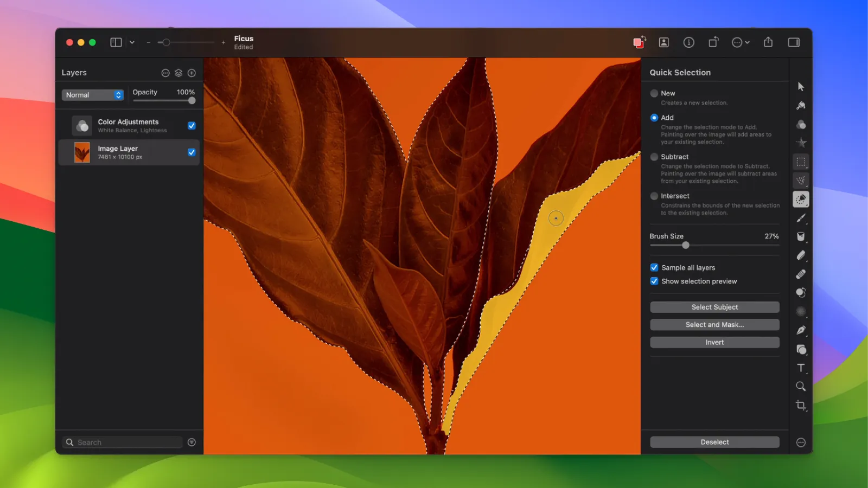Select the Rectangular Selection tool
The image size is (868, 488).
click(x=801, y=162)
